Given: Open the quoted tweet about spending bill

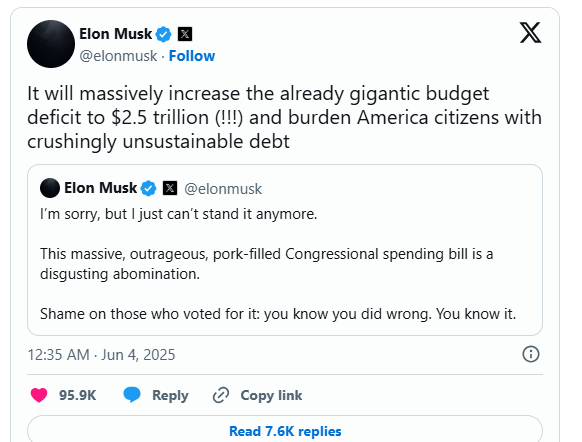Looking at the screenshot, I should 285,250.
